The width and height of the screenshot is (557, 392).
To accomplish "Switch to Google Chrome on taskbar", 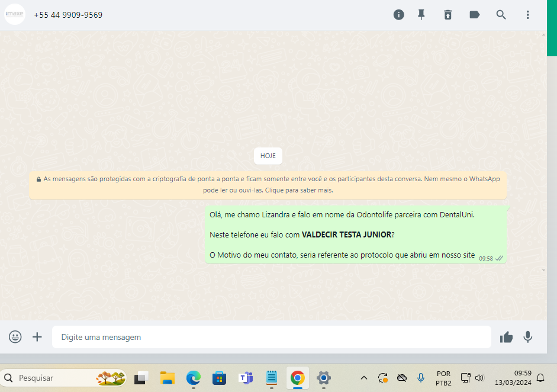I will (x=297, y=378).
